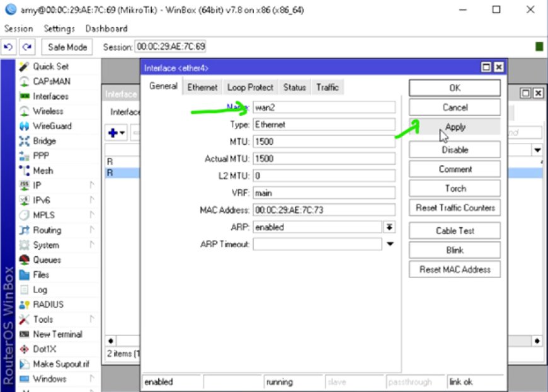Open the Settings menu
Viewport: 548px width, 392px height.
(x=59, y=28)
